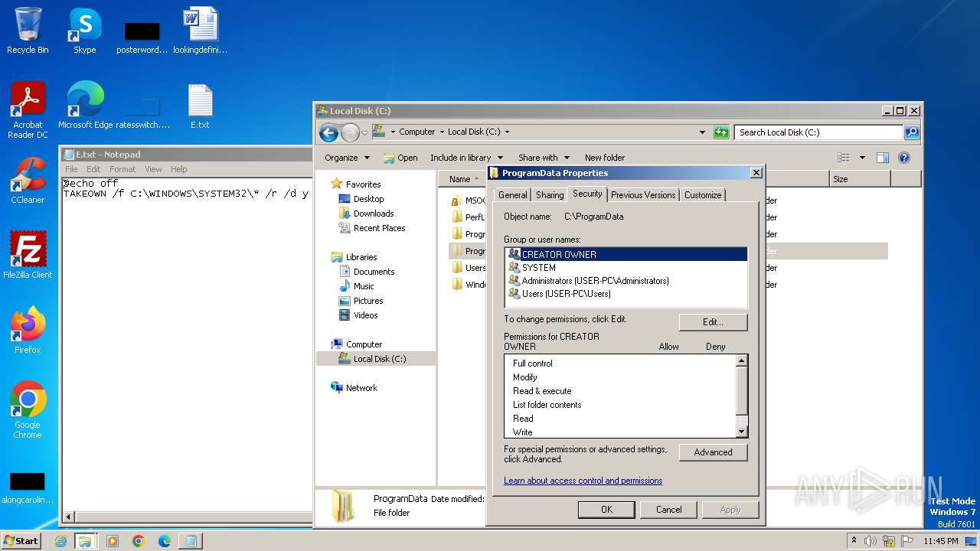Viewport: 980px width, 551px height.
Task: Switch to the General tab
Action: (512, 195)
